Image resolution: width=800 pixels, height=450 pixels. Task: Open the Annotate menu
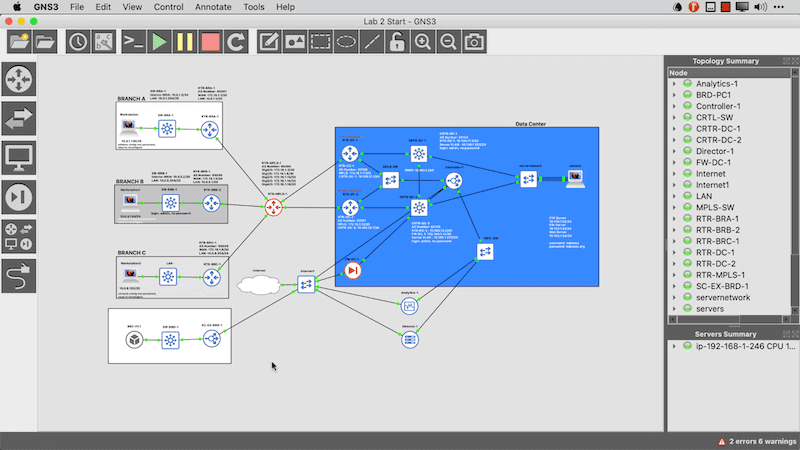coord(213,7)
